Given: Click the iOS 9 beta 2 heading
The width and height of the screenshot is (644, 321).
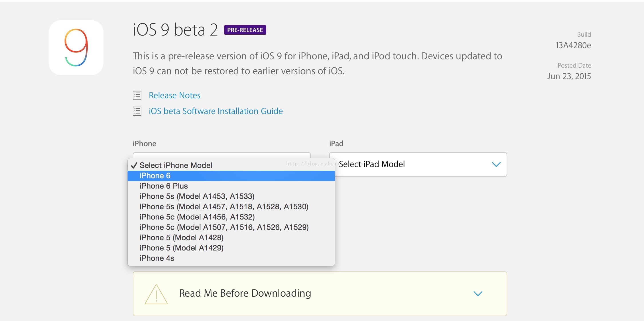Looking at the screenshot, I should pos(175,30).
